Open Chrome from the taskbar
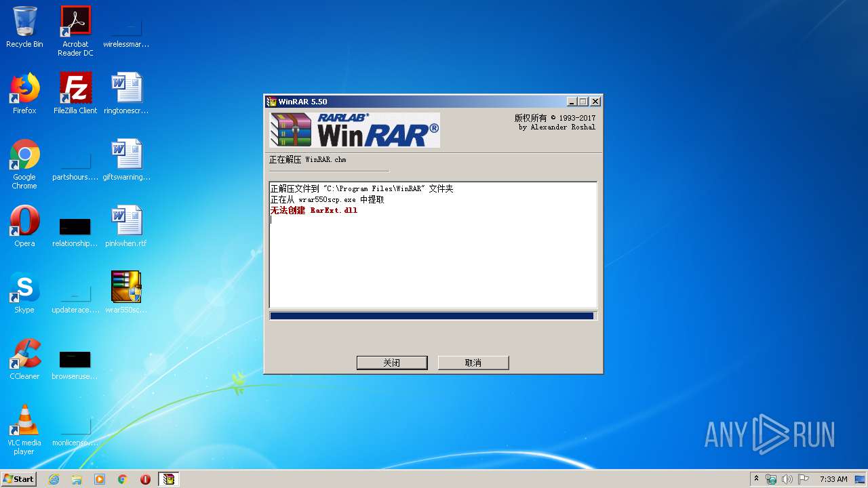 click(123, 479)
